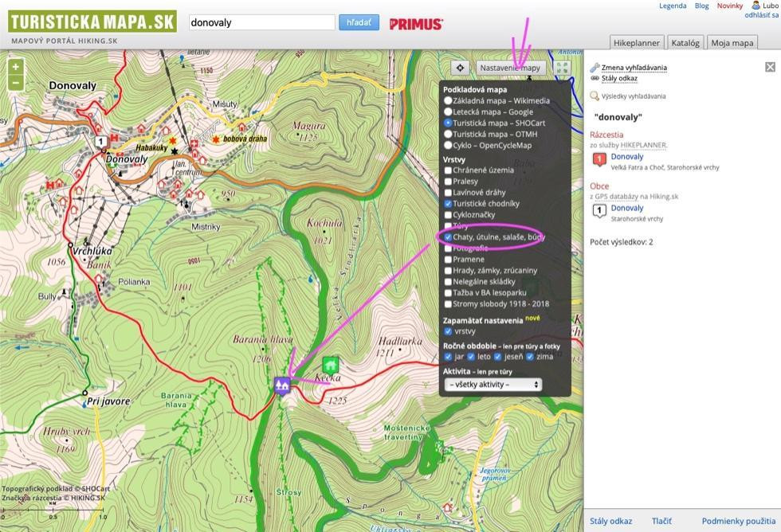Click the purple hut marker on map

click(281, 385)
